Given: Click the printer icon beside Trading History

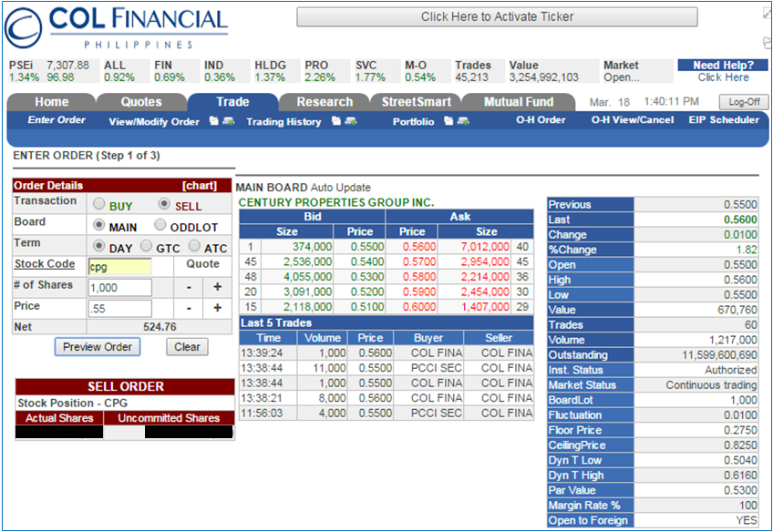Looking at the screenshot, I should click(x=351, y=120).
